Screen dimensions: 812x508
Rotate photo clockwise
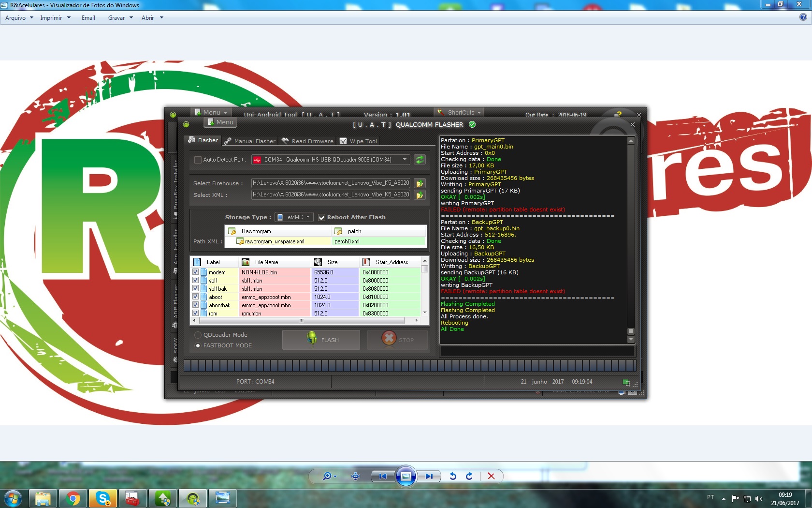click(x=469, y=476)
